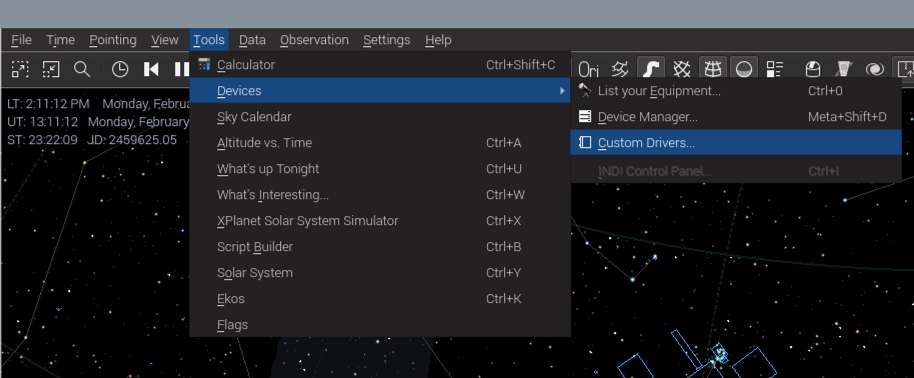Toggle horizontal coordinate grid icon
The width and height of the screenshot is (914, 378).
tap(712, 69)
